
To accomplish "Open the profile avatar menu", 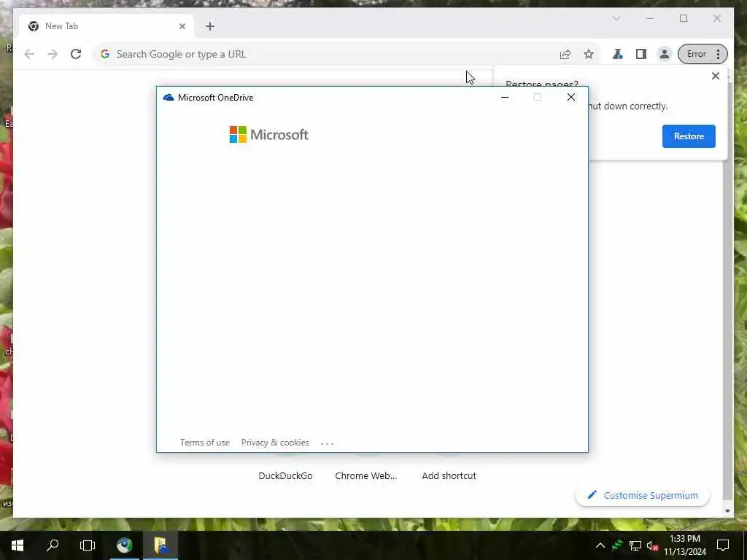I will 664,54.
